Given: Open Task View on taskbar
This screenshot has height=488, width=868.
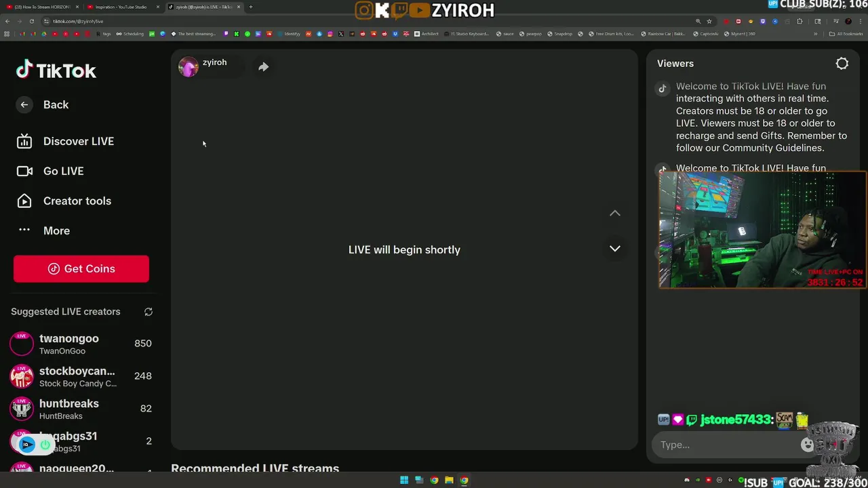Looking at the screenshot, I should coord(419,481).
